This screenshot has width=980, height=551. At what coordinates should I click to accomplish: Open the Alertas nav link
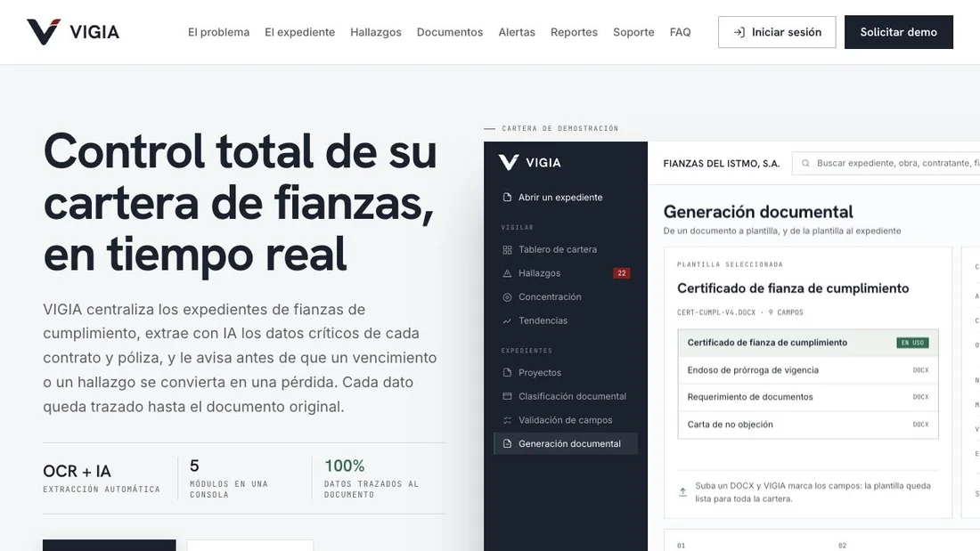[516, 32]
